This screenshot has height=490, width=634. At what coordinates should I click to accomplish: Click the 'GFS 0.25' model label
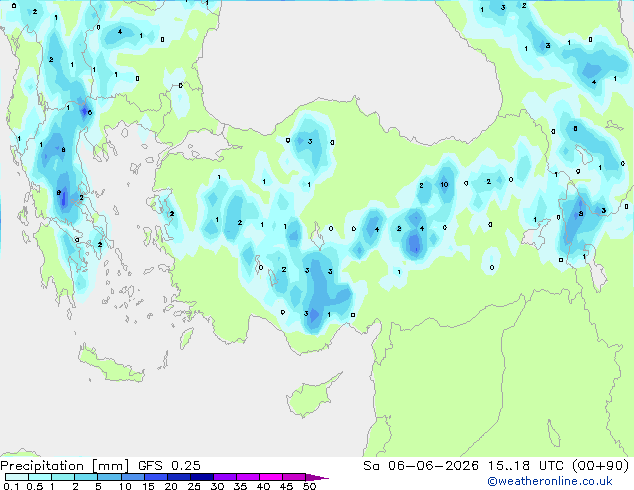click(169, 466)
